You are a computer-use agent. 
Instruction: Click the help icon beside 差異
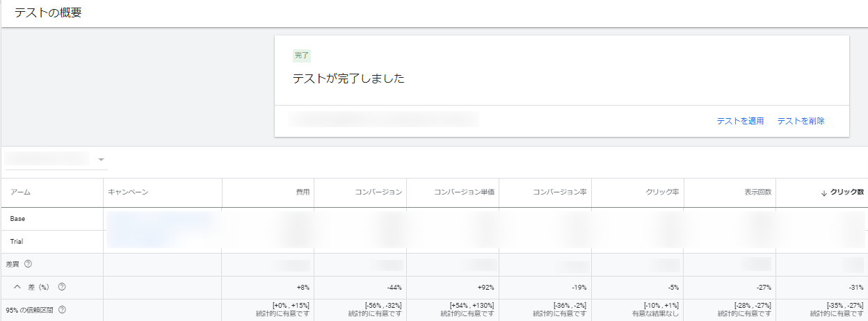pos(28,265)
